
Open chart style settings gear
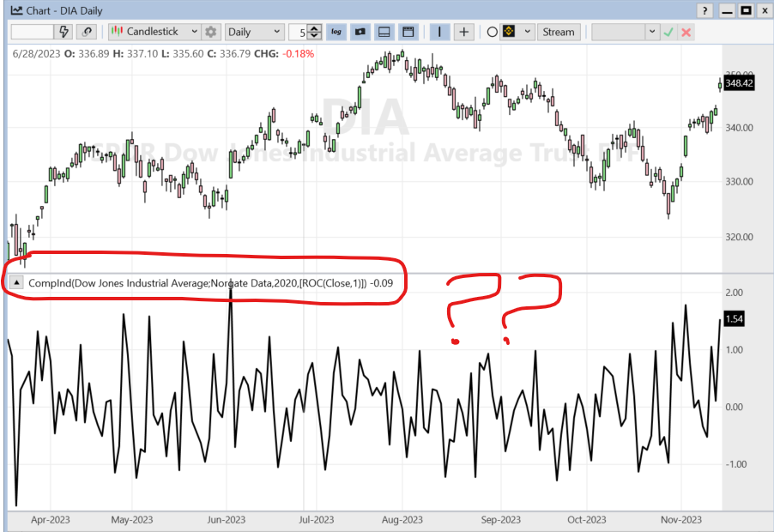point(211,32)
